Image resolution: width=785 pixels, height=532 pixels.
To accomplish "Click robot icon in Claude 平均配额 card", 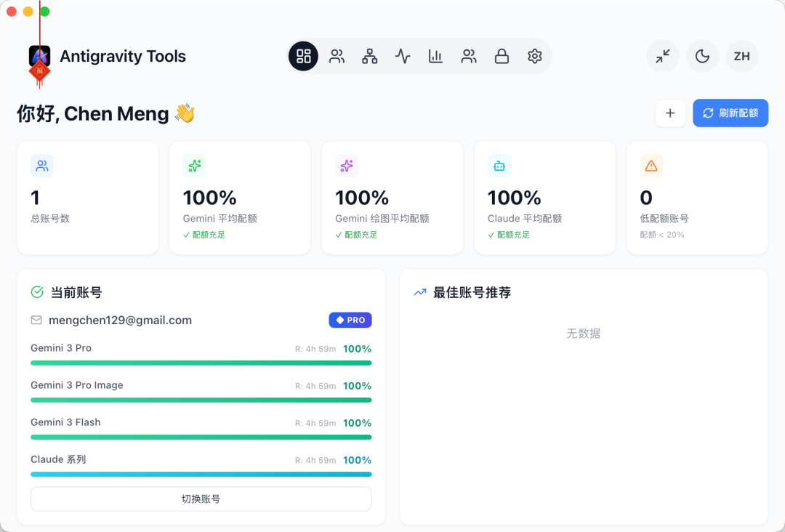I will pos(499,166).
